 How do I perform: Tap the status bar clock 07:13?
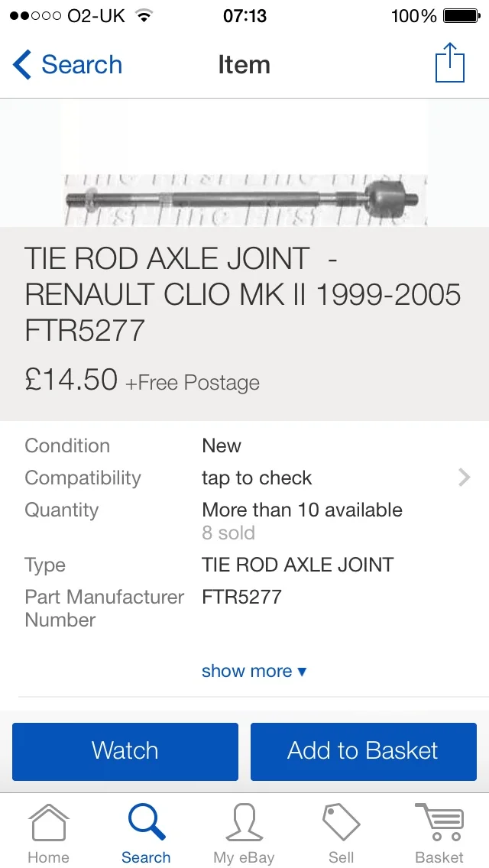(x=244, y=15)
